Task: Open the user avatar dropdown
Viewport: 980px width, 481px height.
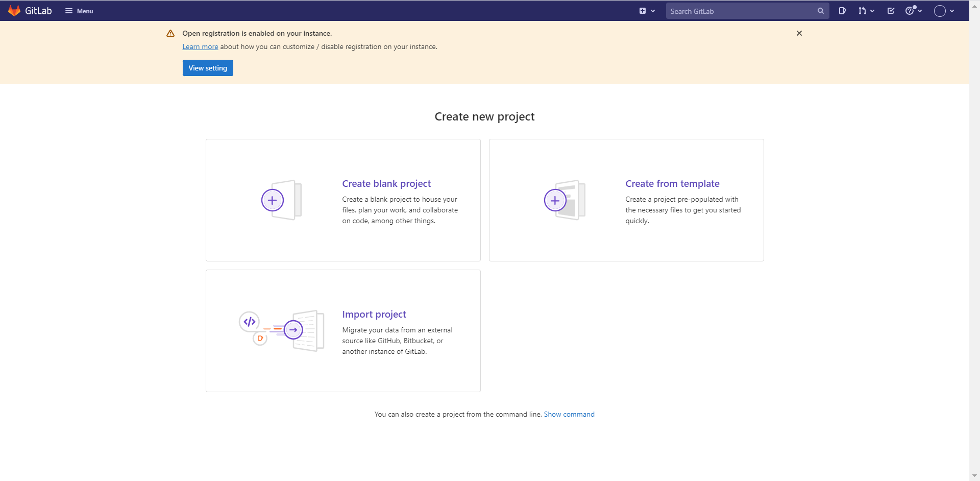Action: point(944,11)
